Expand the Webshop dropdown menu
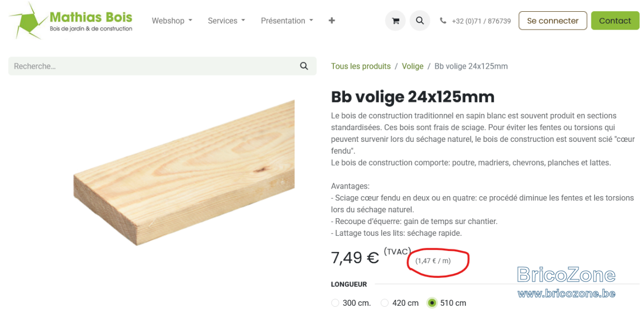The width and height of the screenshot is (644, 317). click(x=172, y=20)
